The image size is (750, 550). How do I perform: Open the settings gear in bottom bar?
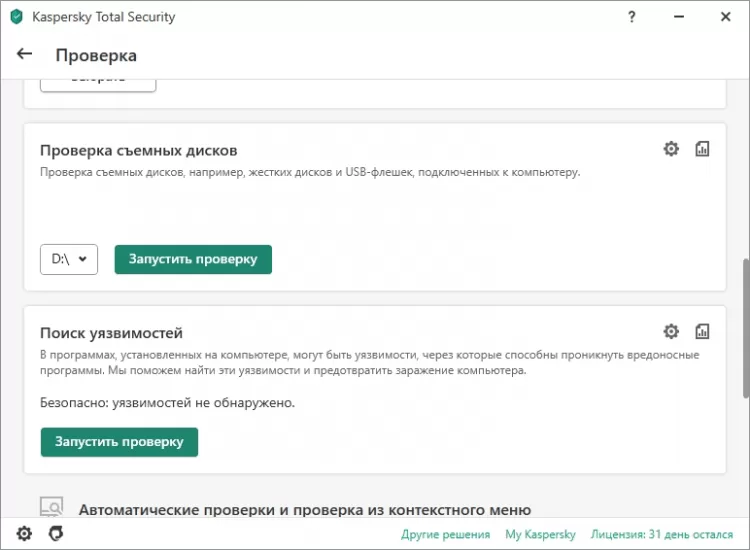click(x=24, y=534)
